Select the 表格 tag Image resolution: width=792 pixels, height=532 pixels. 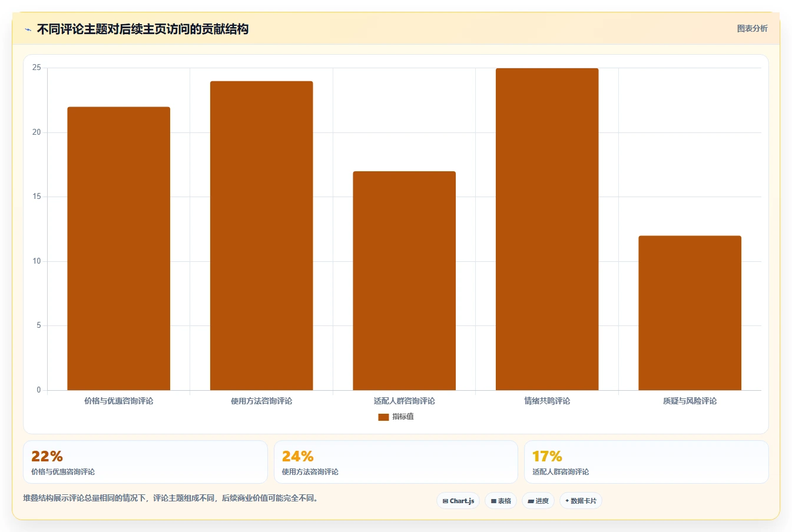(501, 501)
